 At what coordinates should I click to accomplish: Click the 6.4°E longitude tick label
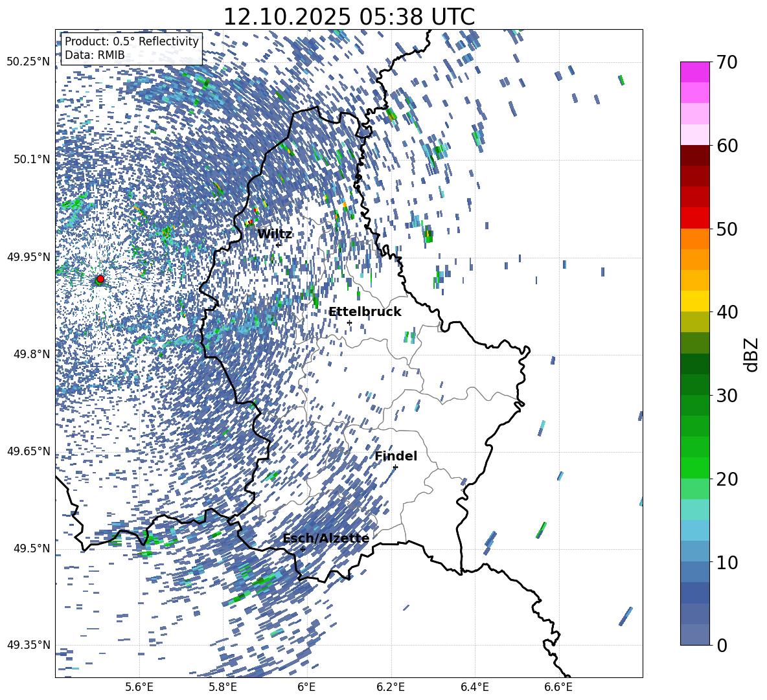[x=474, y=687]
